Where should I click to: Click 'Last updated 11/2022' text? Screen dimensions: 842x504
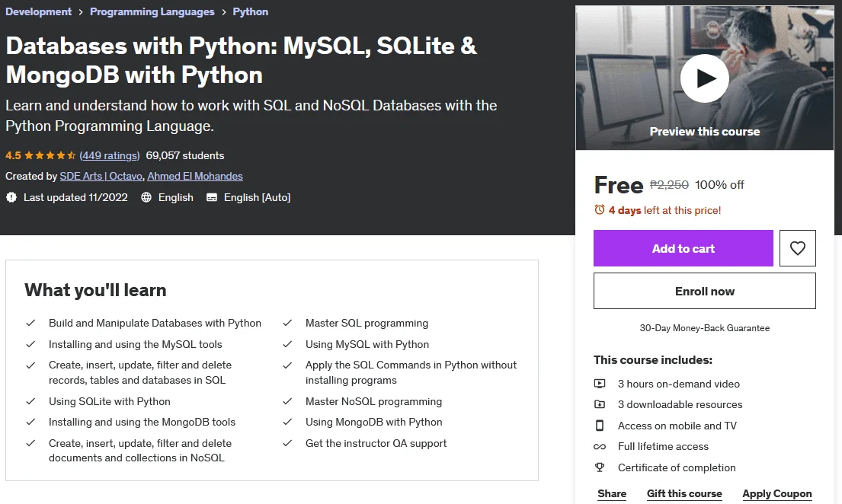pos(75,197)
